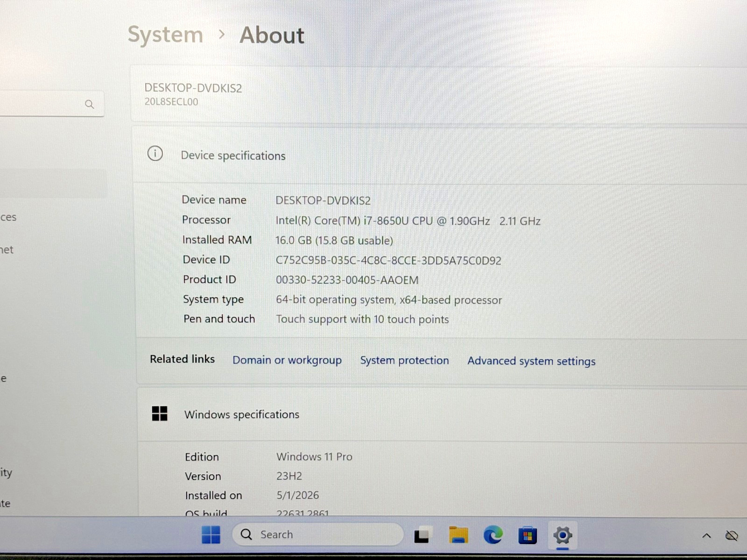Image resolution: width=747 pixels, height=560 pixels.
Task: Select the DESKTOP-DVDKIS2 header card name
Action: (x=193, y=88)
